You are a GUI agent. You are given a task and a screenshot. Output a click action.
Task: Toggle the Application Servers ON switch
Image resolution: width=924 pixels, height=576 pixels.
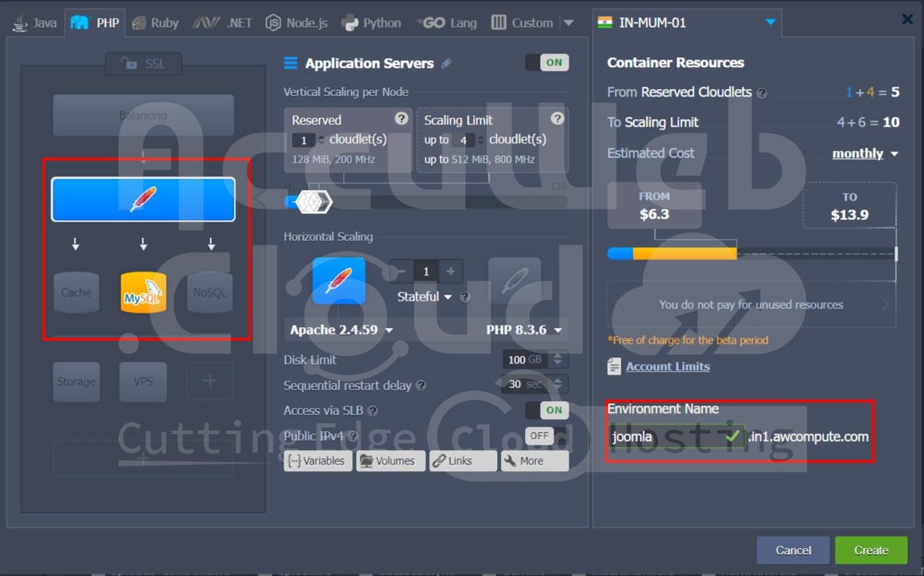pyautogui.click(x=547, y=63)
